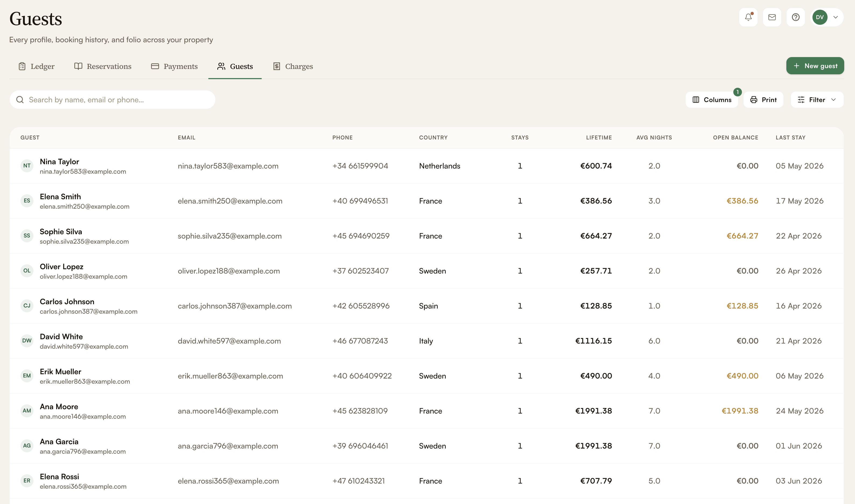Screen dimensions: 855x504
Task: Sort by the Country column header
Action: pyautogui.click(x=433, y=138)
